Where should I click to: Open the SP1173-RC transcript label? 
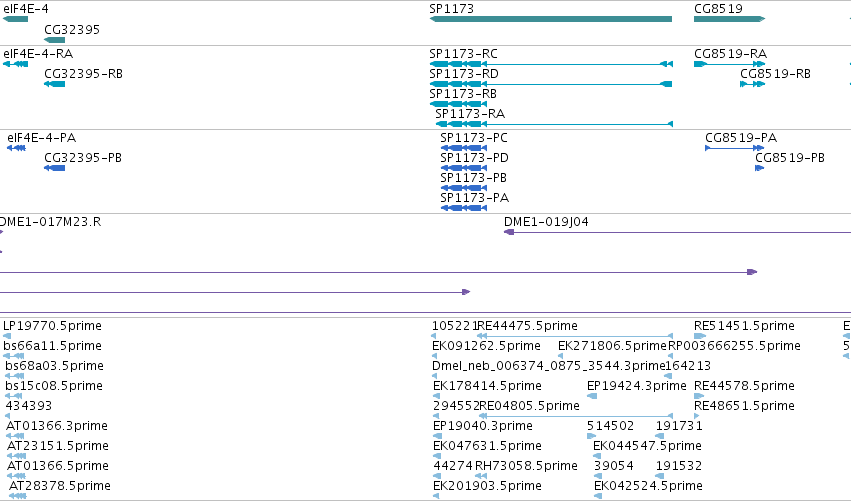(463, 54)
